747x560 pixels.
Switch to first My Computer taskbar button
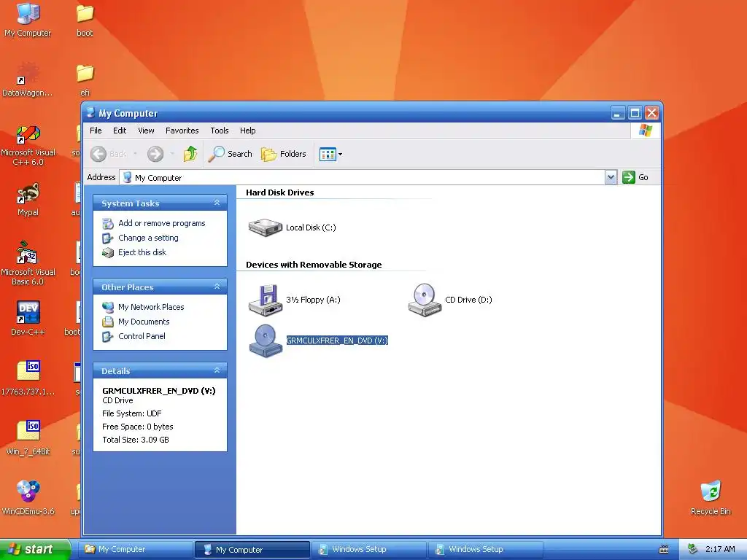(x=135, y=550)
